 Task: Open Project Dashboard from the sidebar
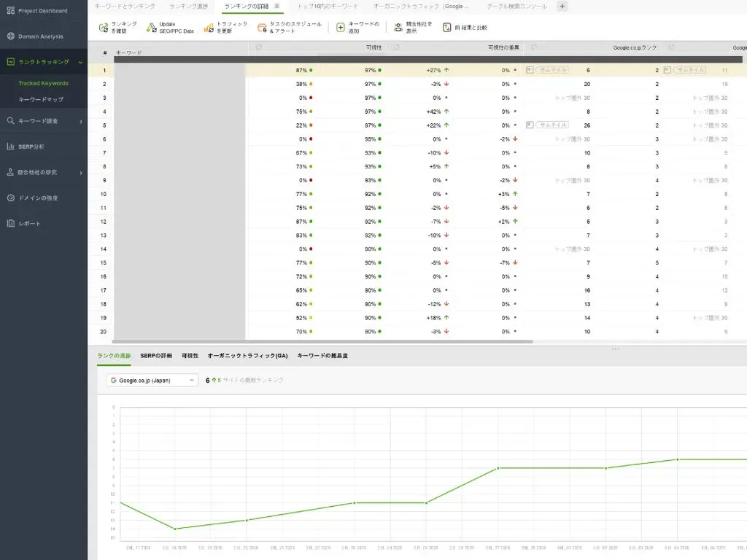43,11
